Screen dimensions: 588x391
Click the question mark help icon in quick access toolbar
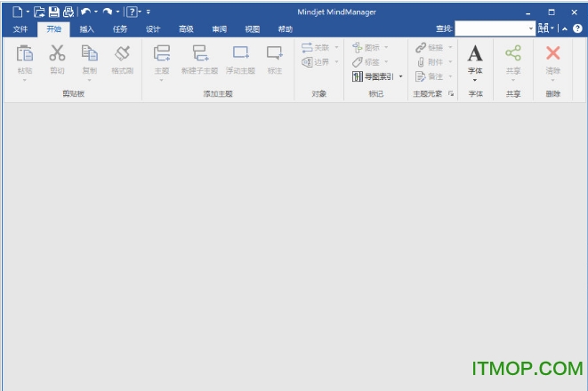click(132, 12)
